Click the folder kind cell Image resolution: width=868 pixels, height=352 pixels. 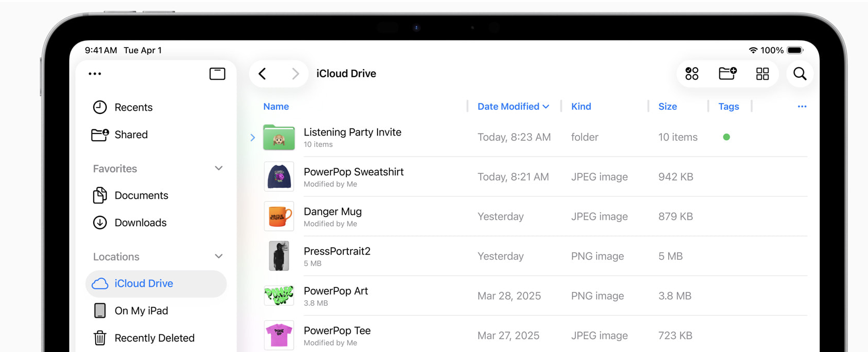[585, 137]
